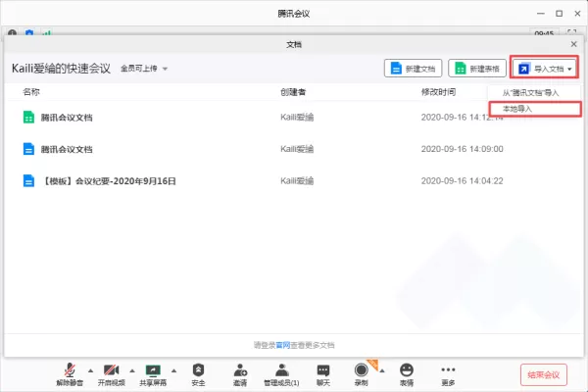Open the emoji reactions
588x392 pixels.
[407, 374]
